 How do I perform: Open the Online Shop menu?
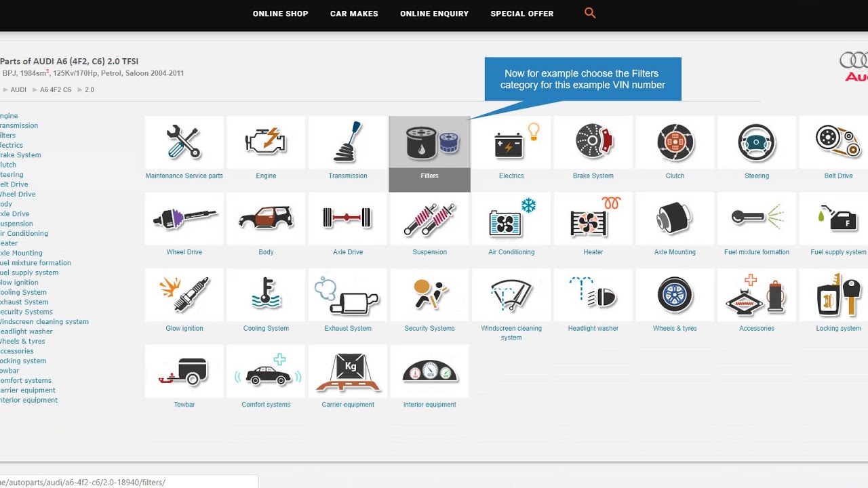pyautogui.click(x=280, y=14)
